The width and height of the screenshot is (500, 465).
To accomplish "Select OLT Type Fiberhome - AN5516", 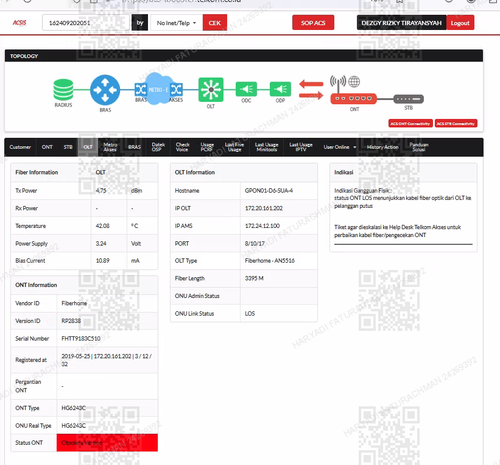I will tap(270, 261).
